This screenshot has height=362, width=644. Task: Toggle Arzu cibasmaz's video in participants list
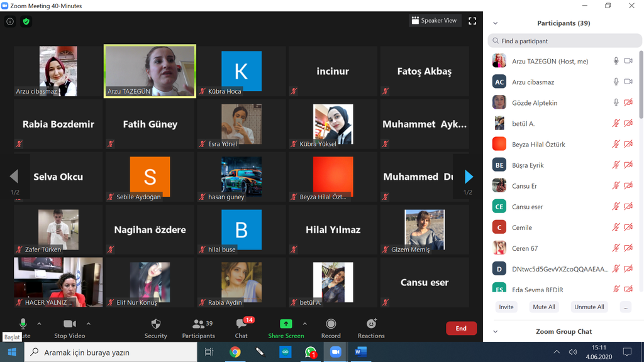pos(628,82)
